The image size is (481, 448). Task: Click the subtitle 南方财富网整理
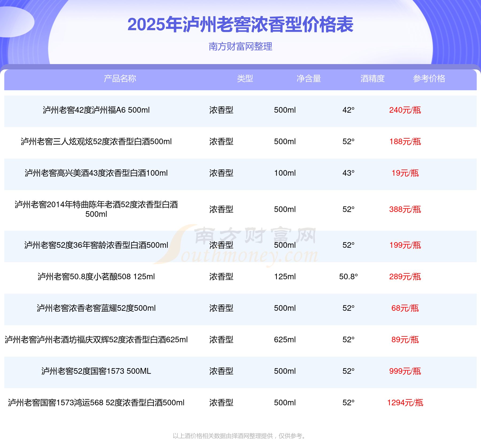tap(241, 46)
